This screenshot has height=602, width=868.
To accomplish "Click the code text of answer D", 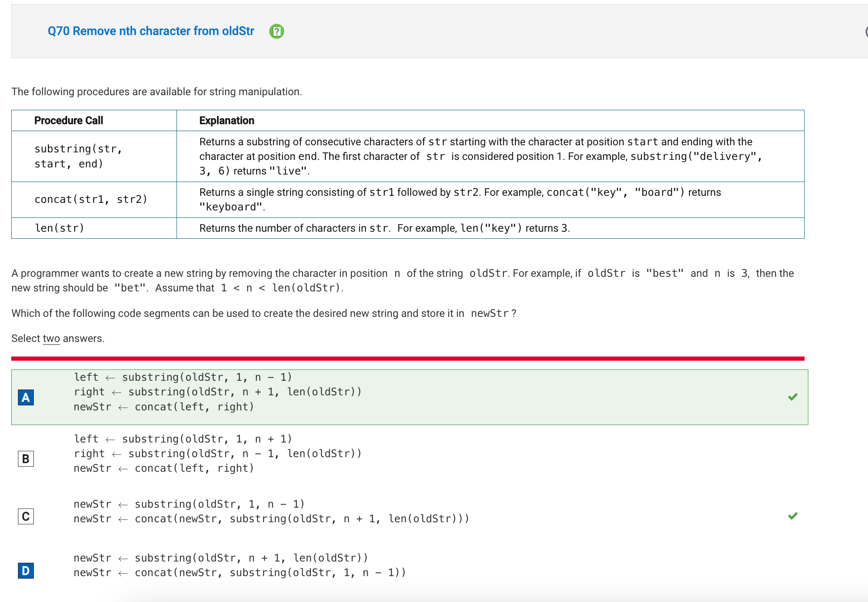I will click(x=240, y=565).
